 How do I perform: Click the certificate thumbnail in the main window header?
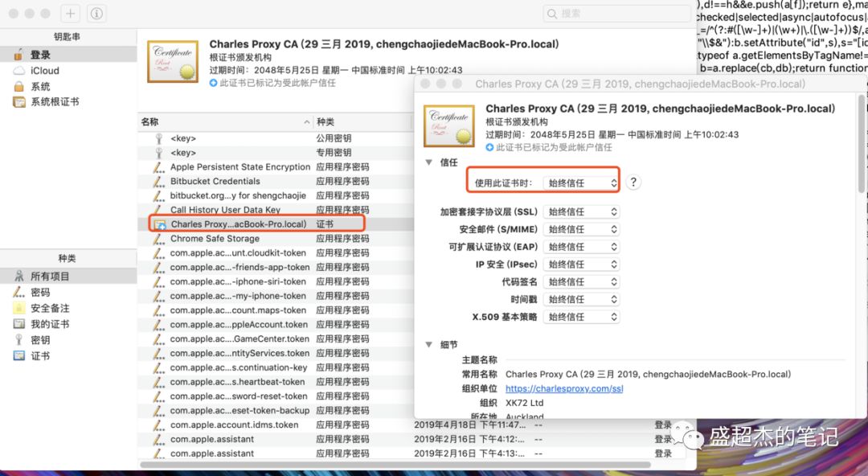(173, 61)
